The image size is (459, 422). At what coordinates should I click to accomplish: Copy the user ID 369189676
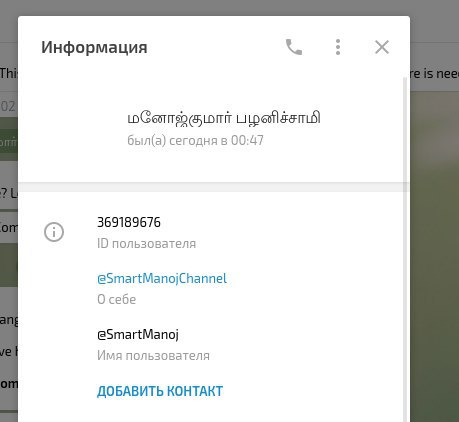(x=129, y=222)
